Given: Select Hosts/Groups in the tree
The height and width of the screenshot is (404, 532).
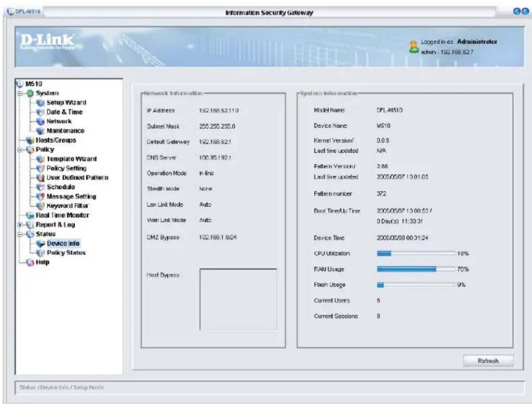Looking at the screenshot, I should point(56,140).
